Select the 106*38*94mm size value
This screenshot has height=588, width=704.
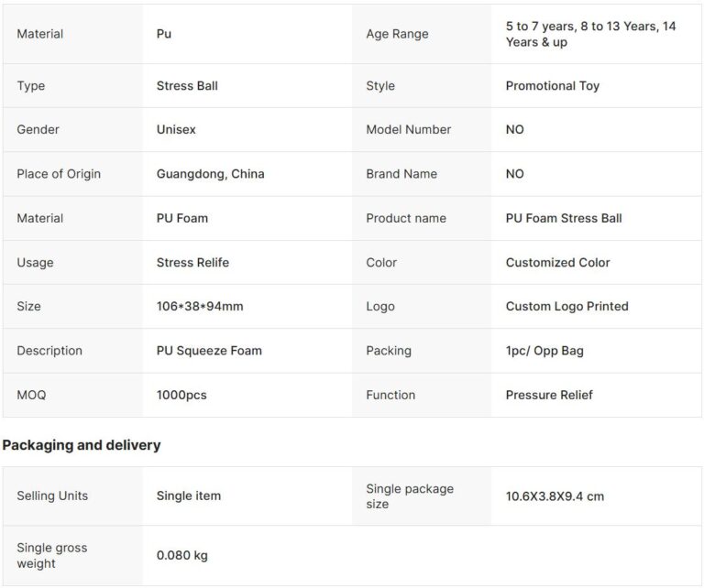pos(200,307)
